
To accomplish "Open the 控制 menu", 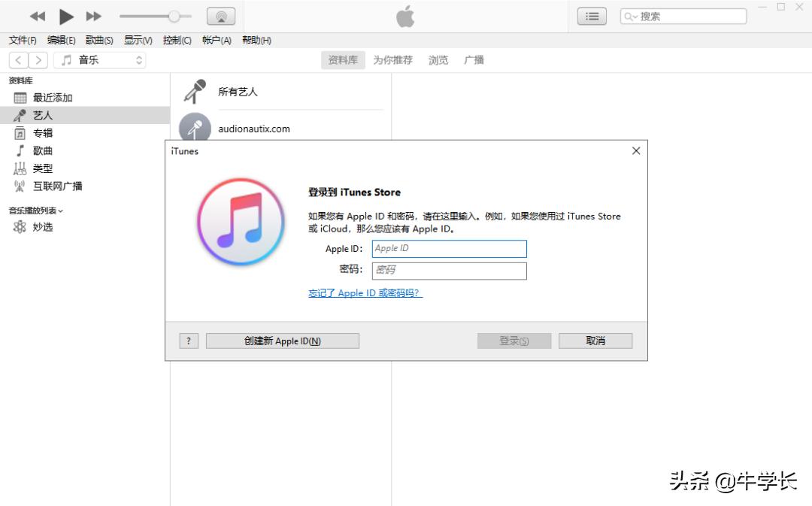I will tap(177, 40).
